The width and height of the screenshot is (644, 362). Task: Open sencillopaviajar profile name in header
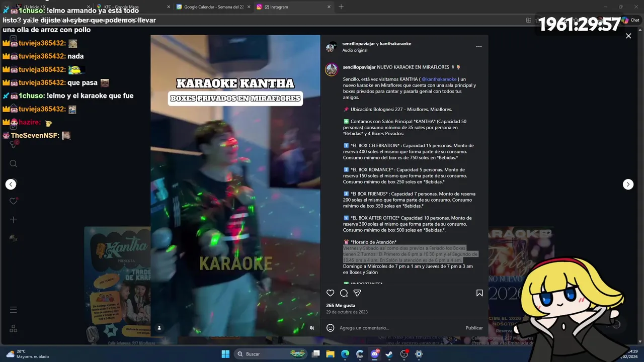pos(360,44)
